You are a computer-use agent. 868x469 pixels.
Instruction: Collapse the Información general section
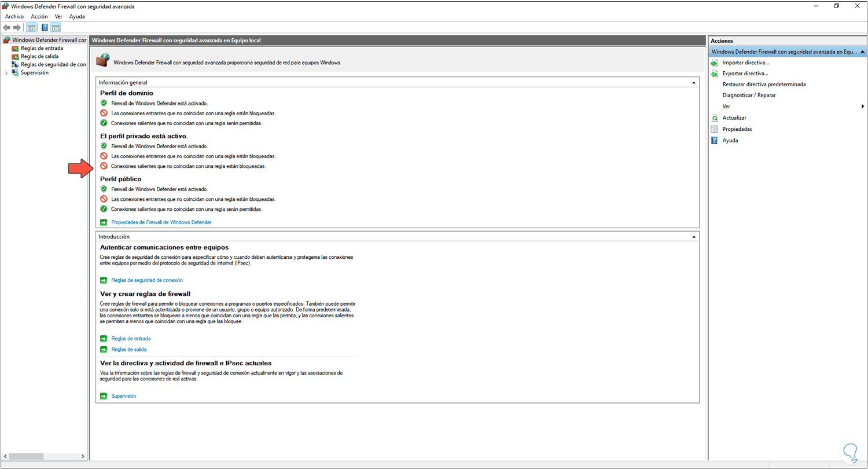point(693,83)
